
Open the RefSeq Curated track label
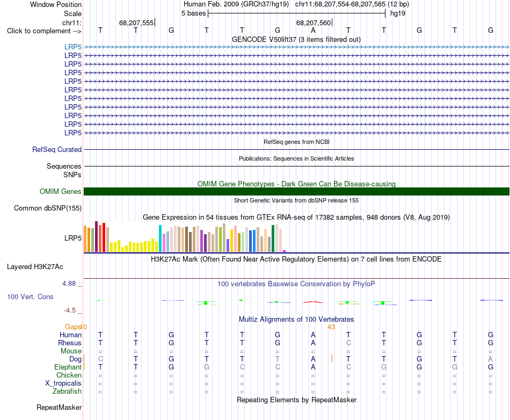tap(57, 150)
